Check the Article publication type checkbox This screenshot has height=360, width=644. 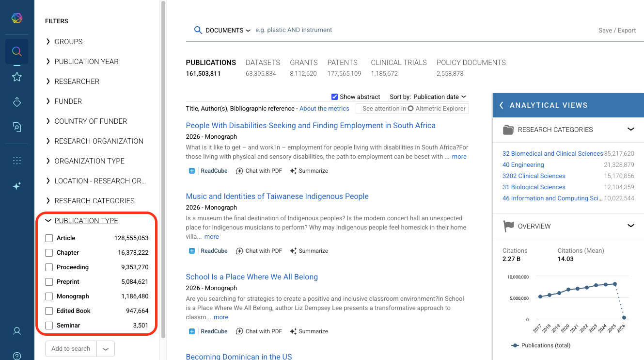(x=49, y=238)
